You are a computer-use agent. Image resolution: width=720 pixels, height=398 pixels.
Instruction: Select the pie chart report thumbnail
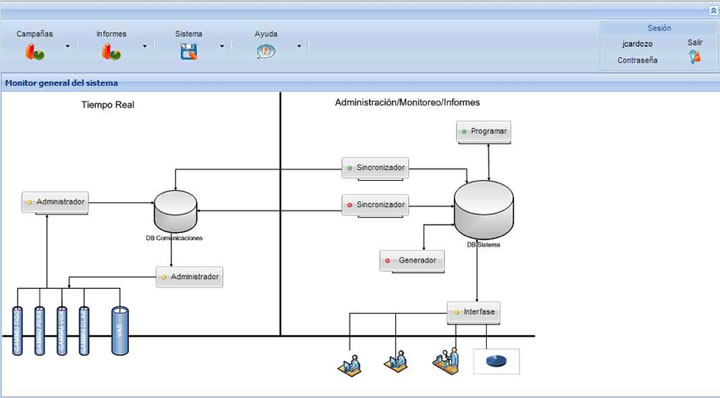[x=496, y=361]
